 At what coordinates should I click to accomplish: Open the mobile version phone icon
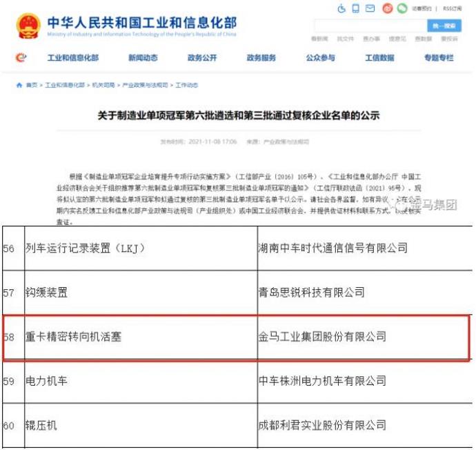(356, 9)
